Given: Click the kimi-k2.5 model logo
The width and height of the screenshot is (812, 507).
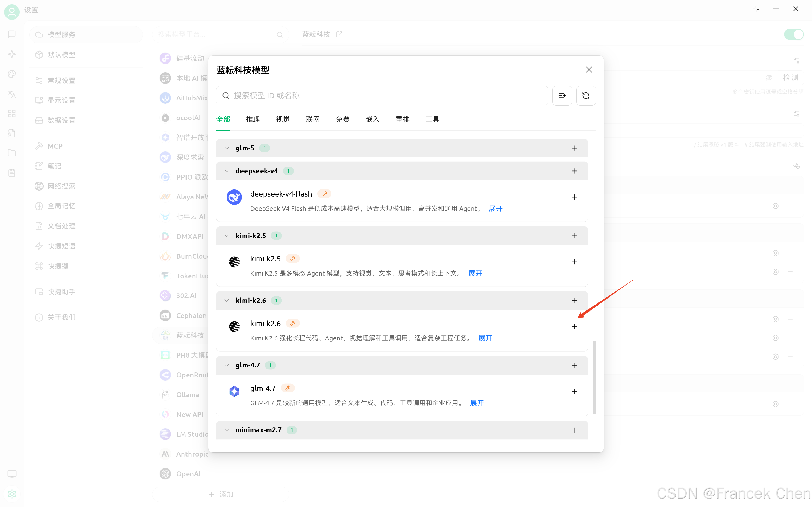Looking at the screenshot, I should pyautogui.click(x=234, y=262).
